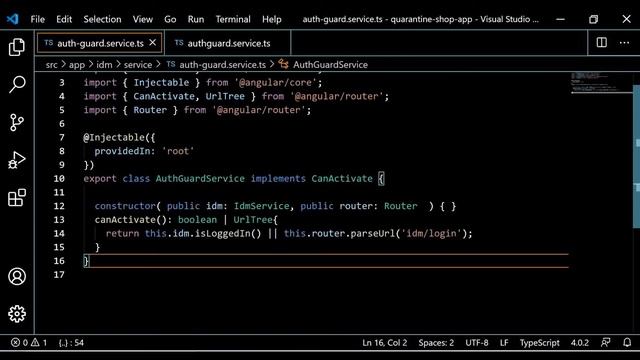Click 'AuthGuardService' class name on line 10
The height and width of the screenshot is (360, 640).
point(200,178)
